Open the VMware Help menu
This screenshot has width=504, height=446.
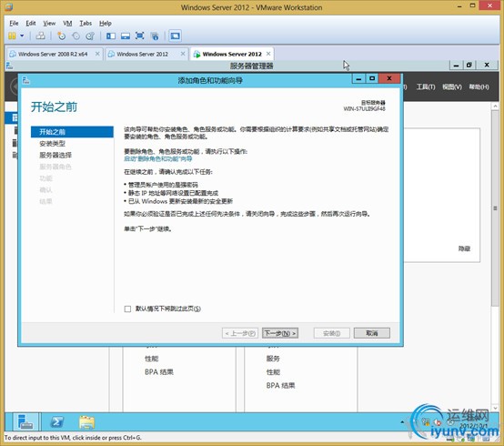pyautogui.click(x=106, y=23)
